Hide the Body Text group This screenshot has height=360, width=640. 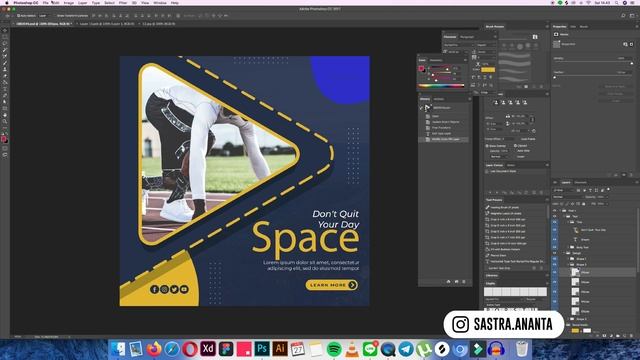pos(555,247)
